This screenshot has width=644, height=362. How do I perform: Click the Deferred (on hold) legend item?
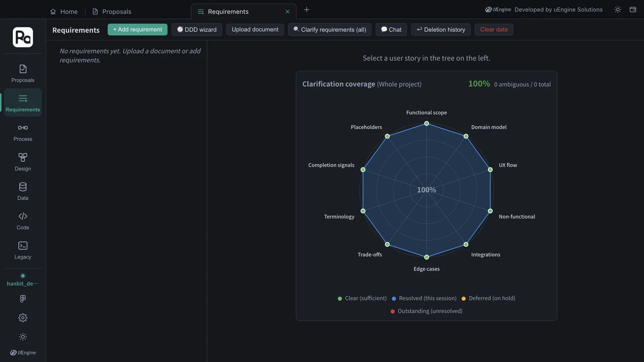488,298
